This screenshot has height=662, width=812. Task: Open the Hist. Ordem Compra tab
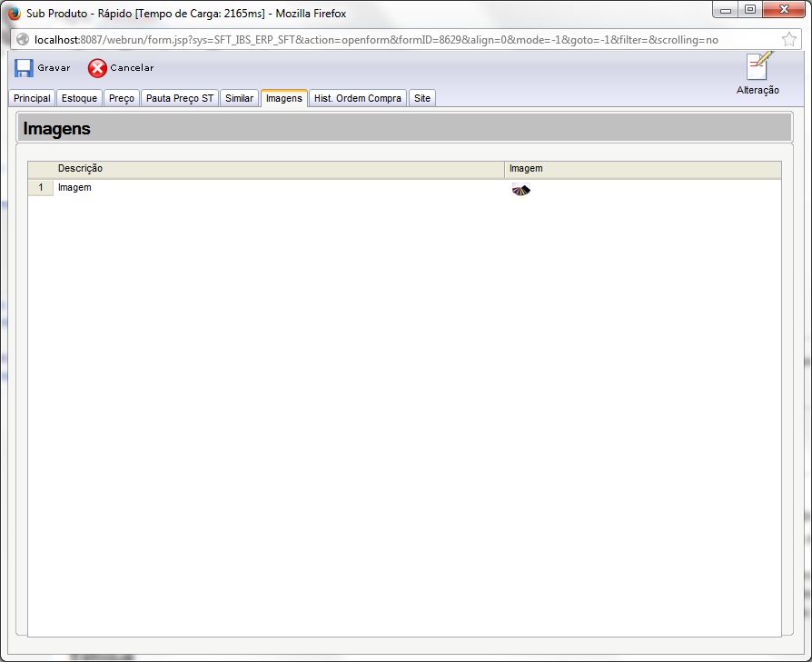[x=357, y=98]
